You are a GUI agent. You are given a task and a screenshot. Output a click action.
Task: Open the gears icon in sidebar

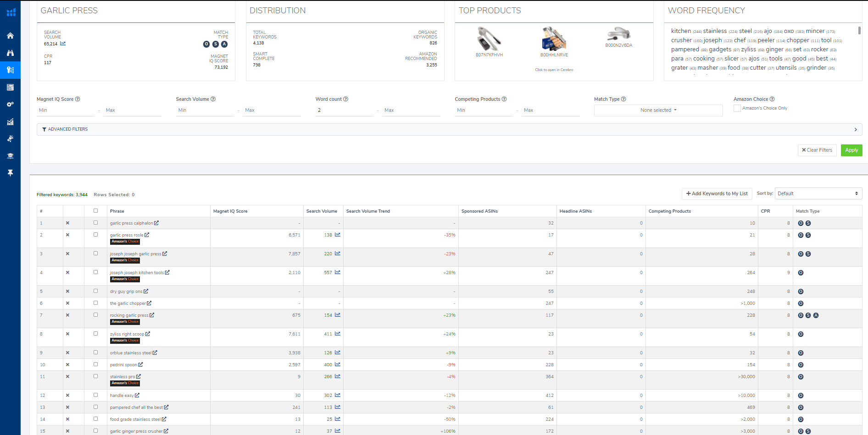[x=10, y=105]
